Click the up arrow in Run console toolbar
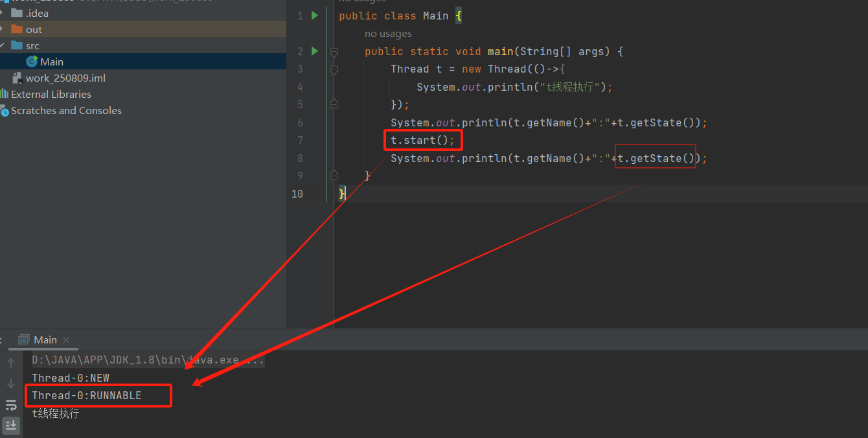 click(11, 363)
